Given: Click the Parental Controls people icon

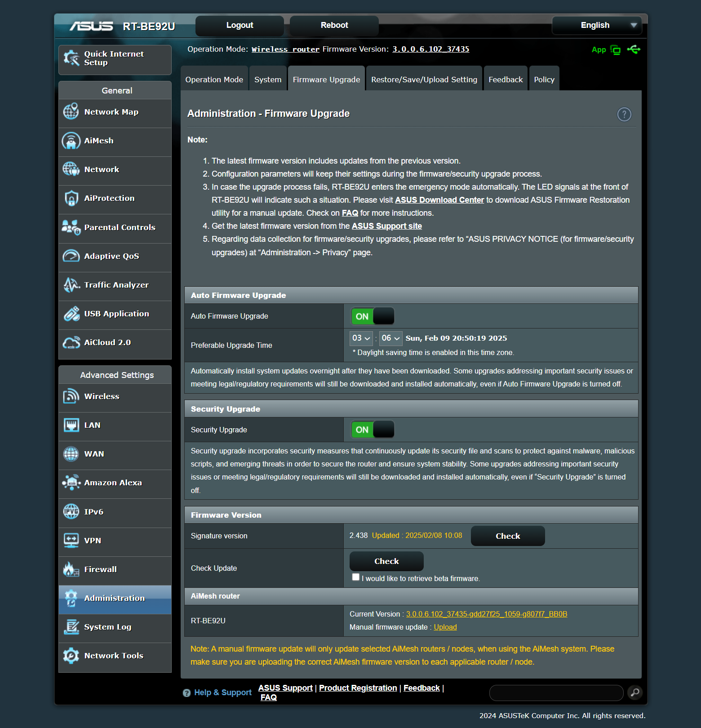Looking at the screenshot, I should point(71,227).
